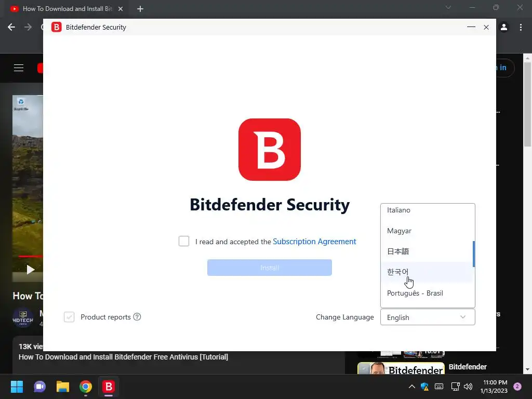This screenshot has height=399, width=532.
Task: Click the Bitdefender title bar logo icon
Action: (x=56, y=27)
